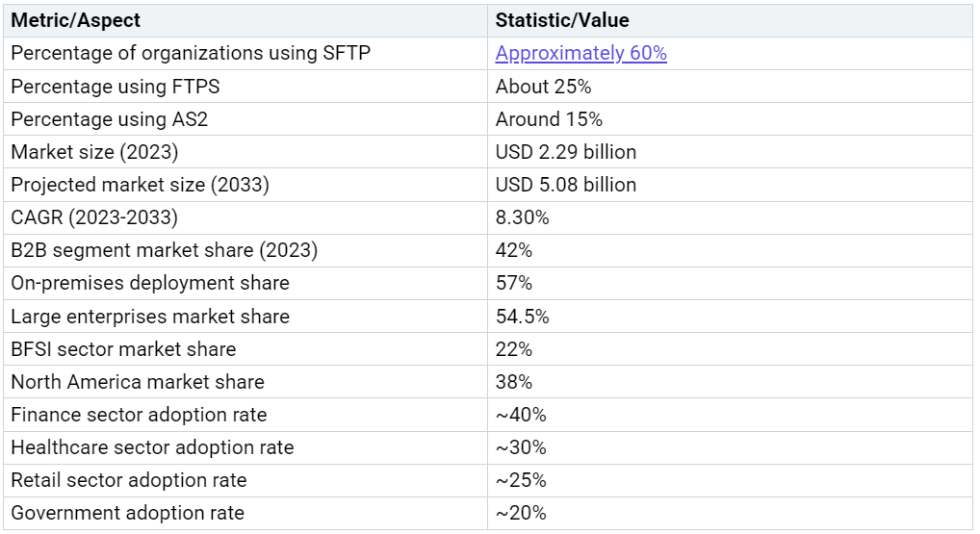Select the "USD 5.08 billion" value
This screenshot has height=534, width=980.
click(x=566, y=185)
